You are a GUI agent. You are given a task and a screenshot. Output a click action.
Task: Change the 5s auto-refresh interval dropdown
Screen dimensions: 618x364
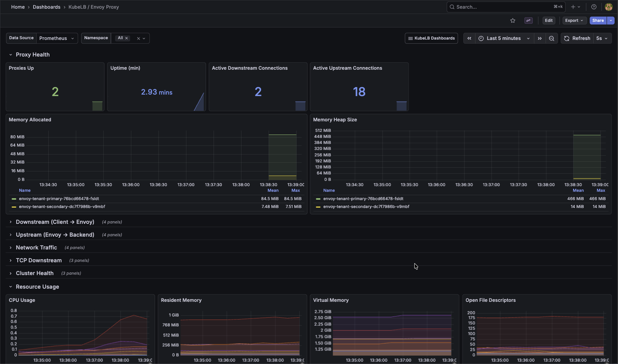point(602,38)
